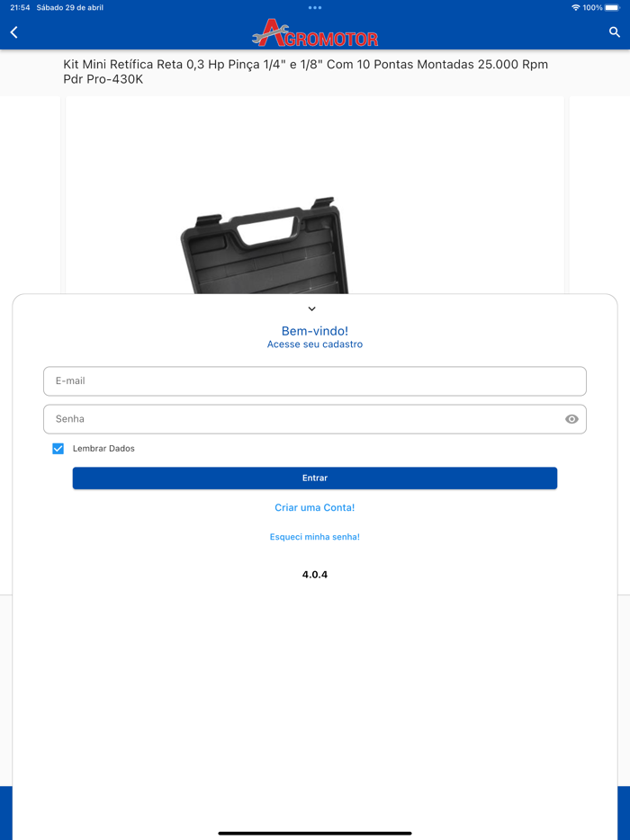Tap the home indicator bar at bottom
630x840 pixels.
point(315,834)
